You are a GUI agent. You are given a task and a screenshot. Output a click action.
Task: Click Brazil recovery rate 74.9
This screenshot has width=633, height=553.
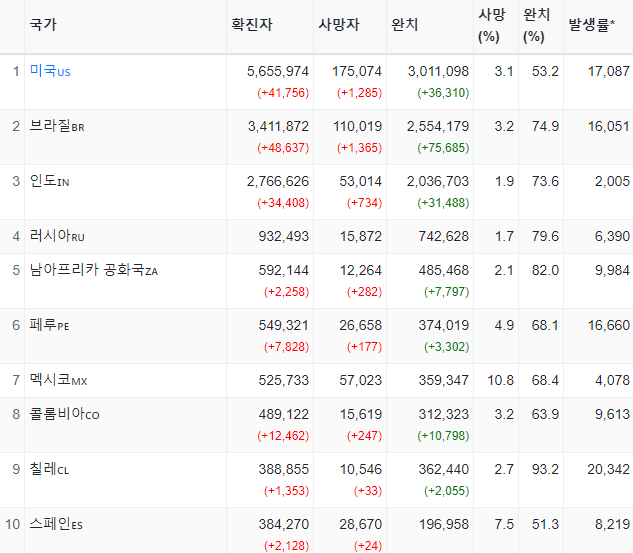[545, 126]
